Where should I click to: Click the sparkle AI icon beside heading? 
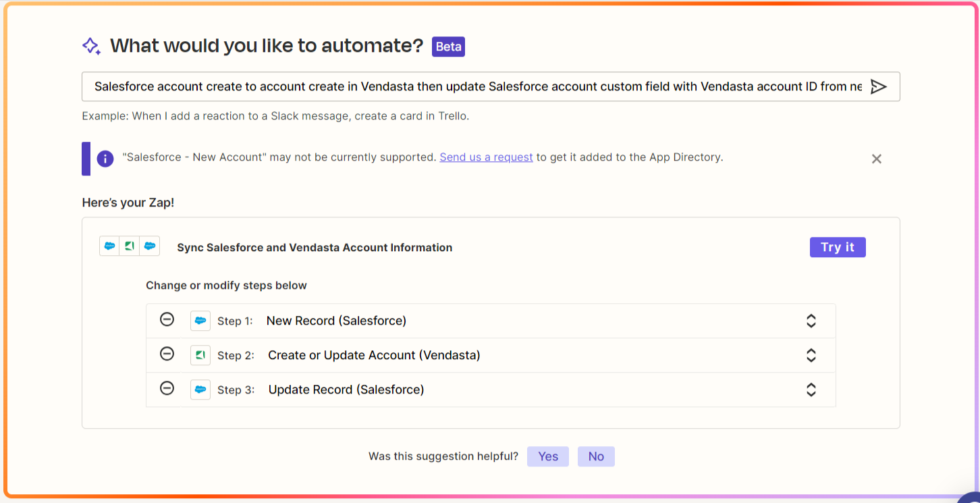click(91, 46)
